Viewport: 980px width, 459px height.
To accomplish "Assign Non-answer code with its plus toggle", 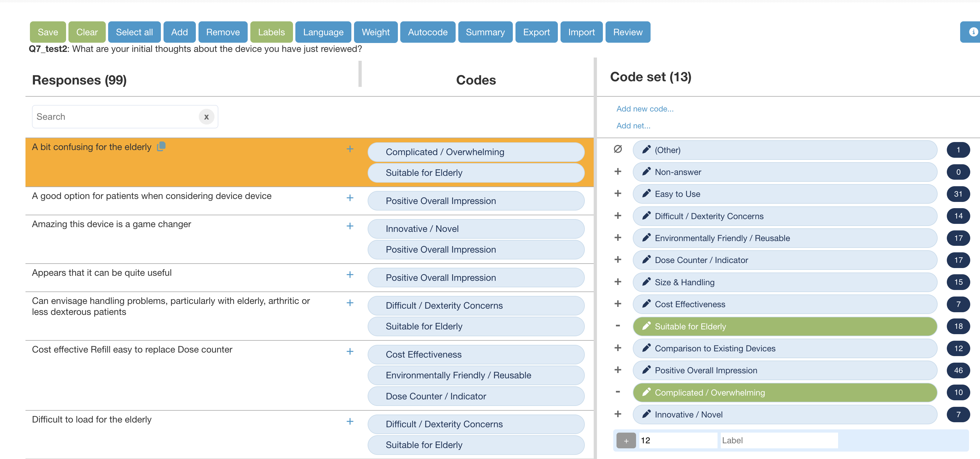I will pos(618,171).
